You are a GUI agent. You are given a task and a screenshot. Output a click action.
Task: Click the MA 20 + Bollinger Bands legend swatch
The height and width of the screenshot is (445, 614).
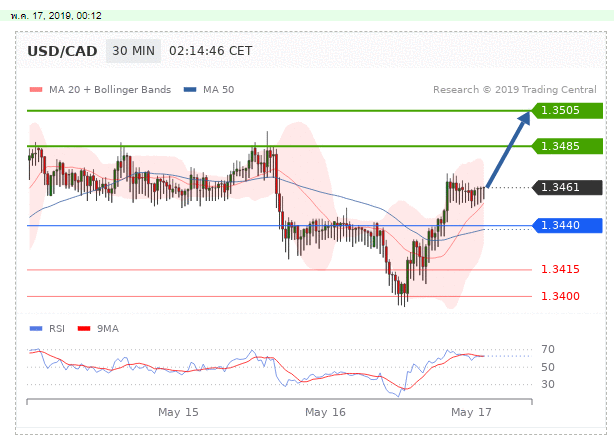(36, 90)
